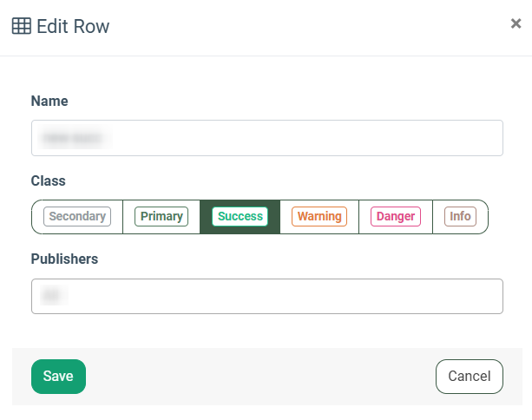532x420 pixels.
Task: Open the Publishers selection field
Action: coord(267,296)
